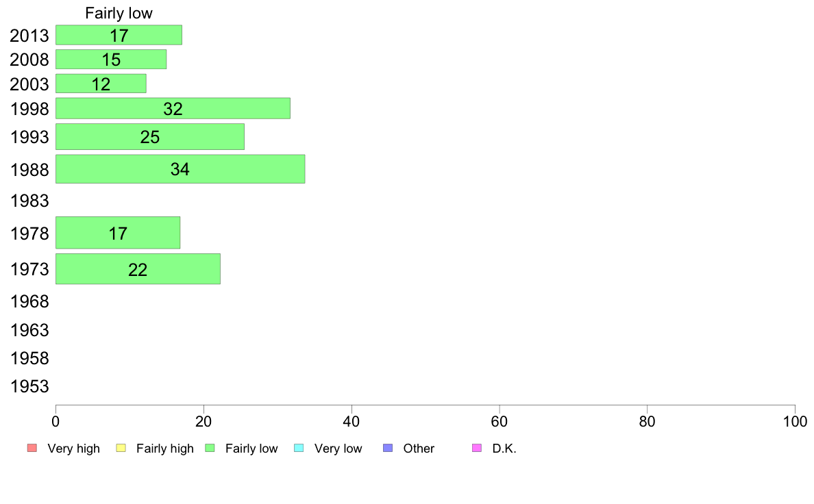Viewport: 814px width, 504px height.
Task: Click the Very high red legend swatch
Action: pyautogui.click(x=32, y=448)
